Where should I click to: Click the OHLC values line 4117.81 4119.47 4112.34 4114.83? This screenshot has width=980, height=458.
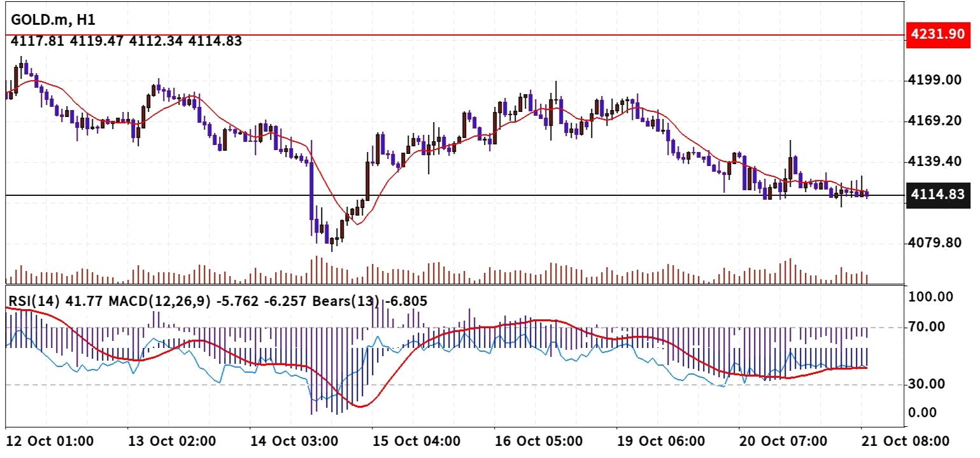[126, 41]
